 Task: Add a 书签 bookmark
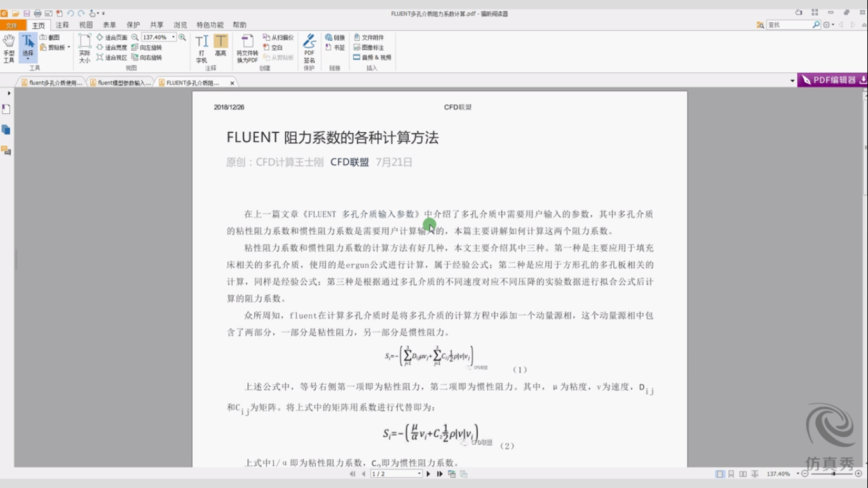[335, 48]
